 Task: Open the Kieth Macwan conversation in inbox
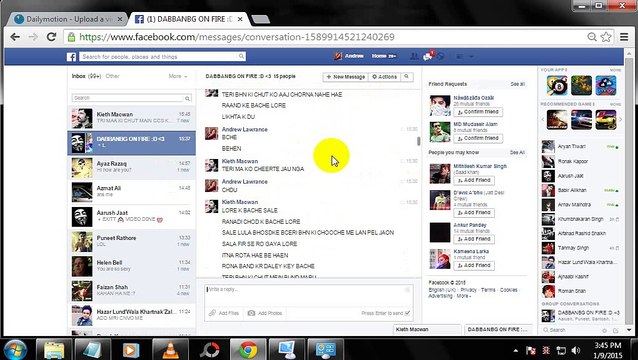tap(131, 118)
